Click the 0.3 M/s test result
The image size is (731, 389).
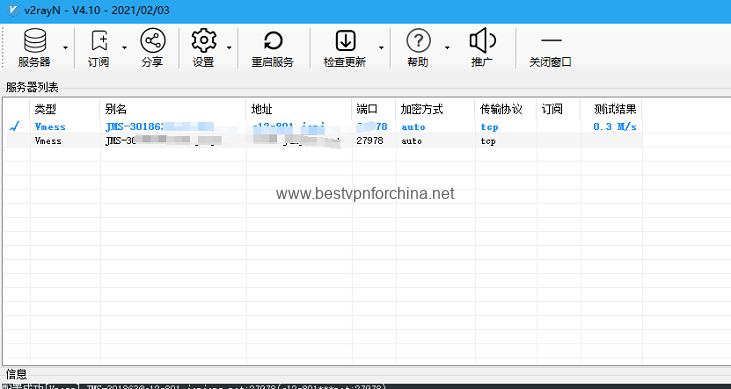pyautogui.click(x=615, y=126)
